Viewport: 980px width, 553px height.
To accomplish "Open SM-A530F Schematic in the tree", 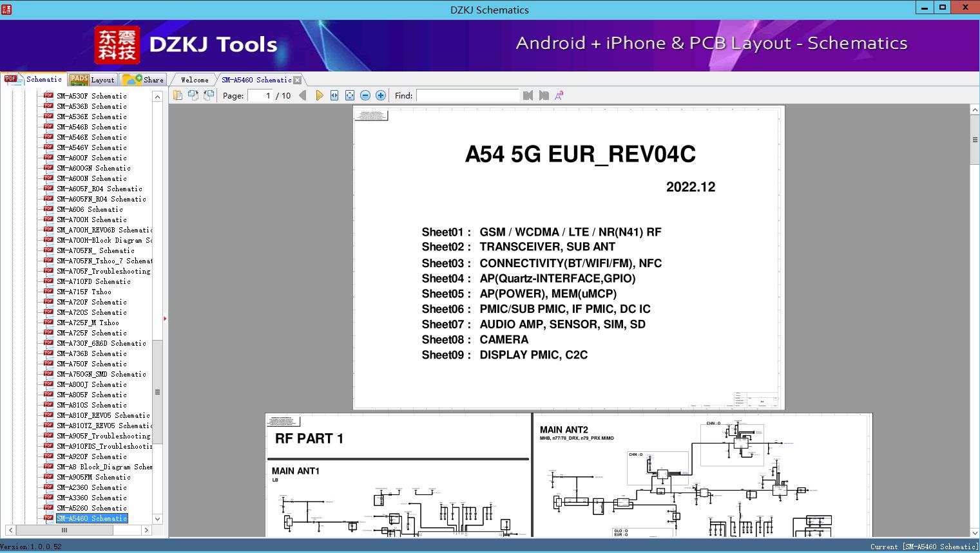I will click(91, 96).
